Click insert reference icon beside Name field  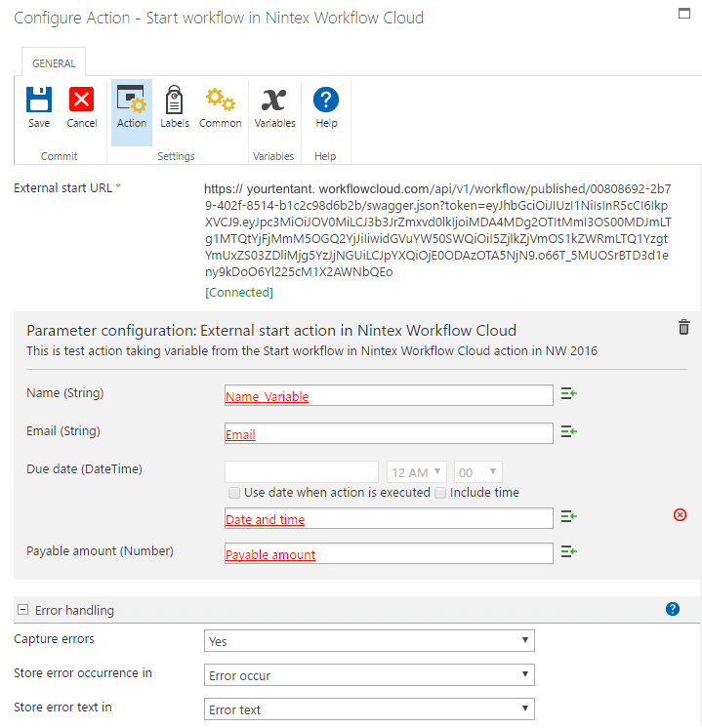coord(568,394)
